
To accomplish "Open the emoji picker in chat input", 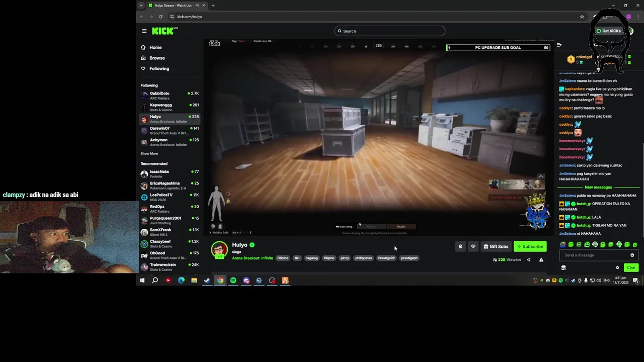I will pos(632,255).
